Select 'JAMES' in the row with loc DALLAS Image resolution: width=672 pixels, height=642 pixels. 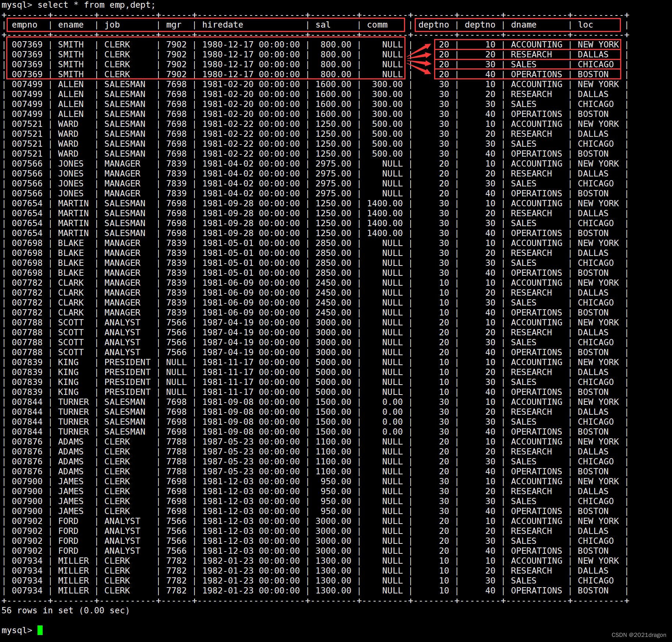71,491
